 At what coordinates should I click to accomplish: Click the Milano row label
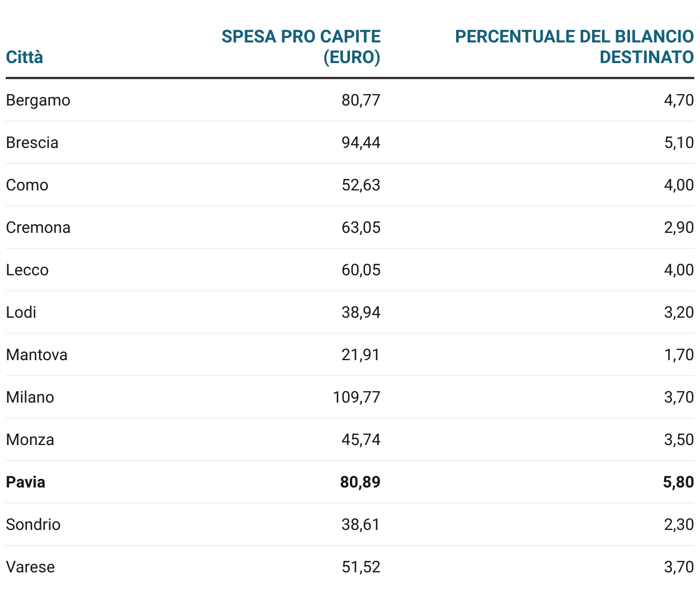(30, 397)
